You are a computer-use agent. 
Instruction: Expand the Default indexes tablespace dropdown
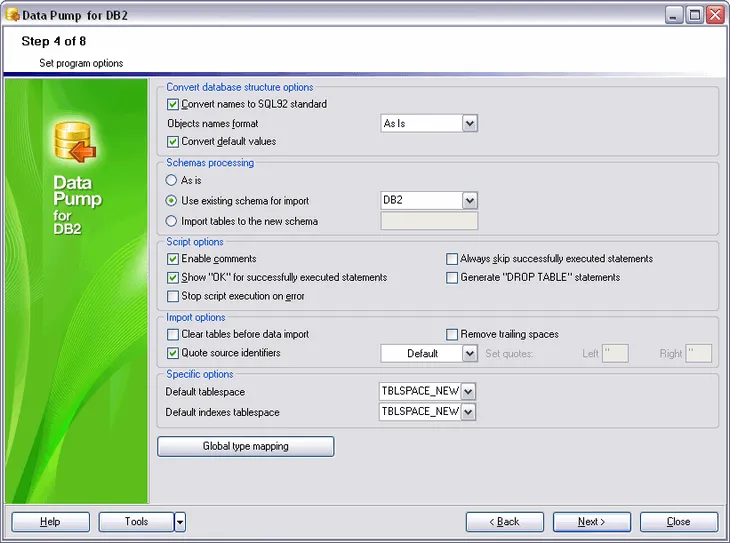point(468,412)
